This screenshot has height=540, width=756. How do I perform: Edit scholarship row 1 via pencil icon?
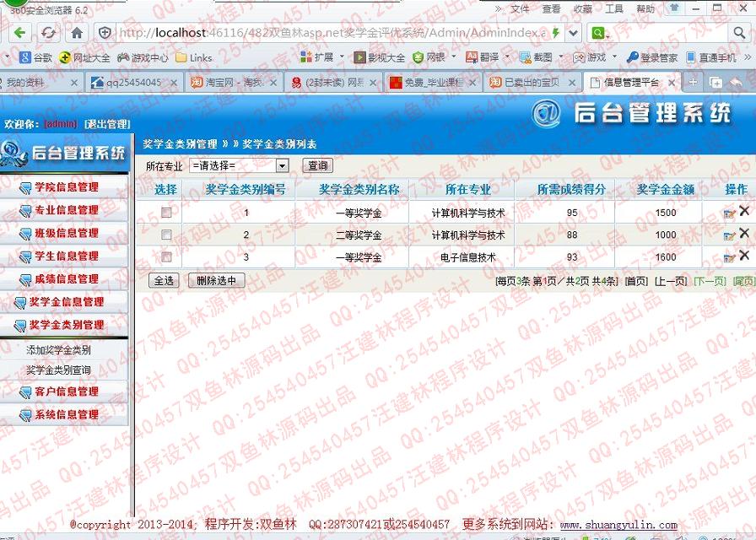click(x=729, y=213)
